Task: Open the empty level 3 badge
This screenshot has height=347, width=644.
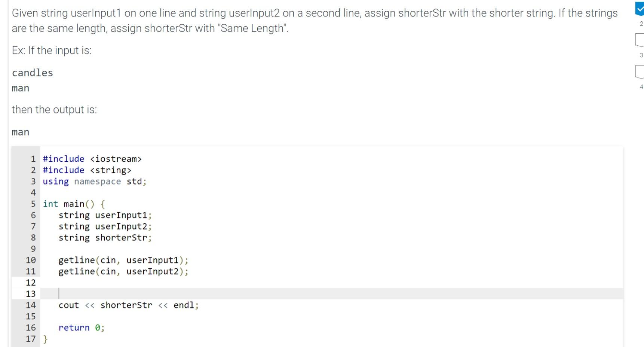Action: (x=640, y=40)
